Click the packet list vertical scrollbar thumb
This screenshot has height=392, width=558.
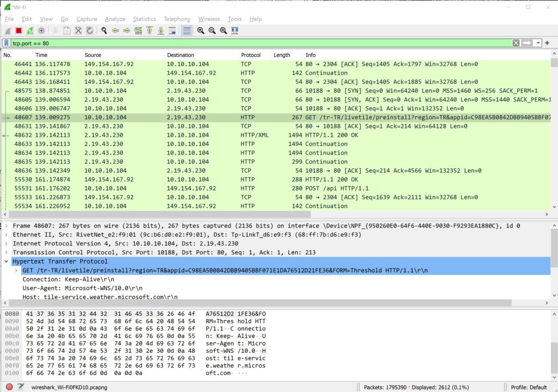coord(554,63)
